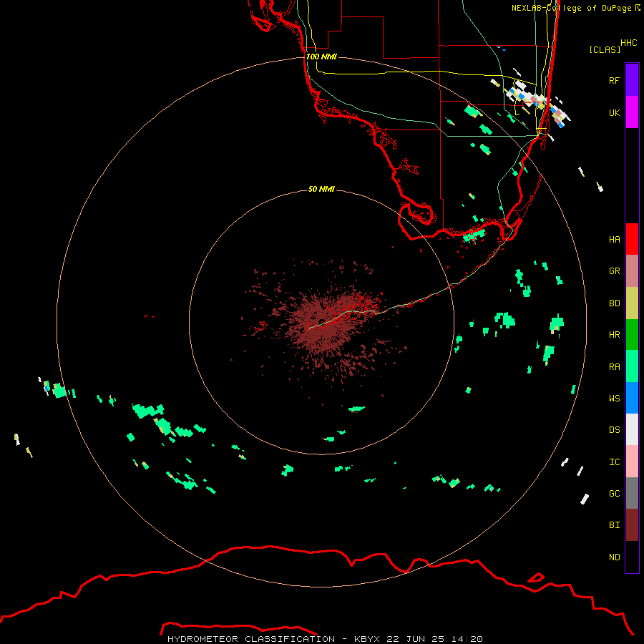Click the NEXLAB-College of DuPage credit text
The image size is (644, 644).
coord(576,8)
